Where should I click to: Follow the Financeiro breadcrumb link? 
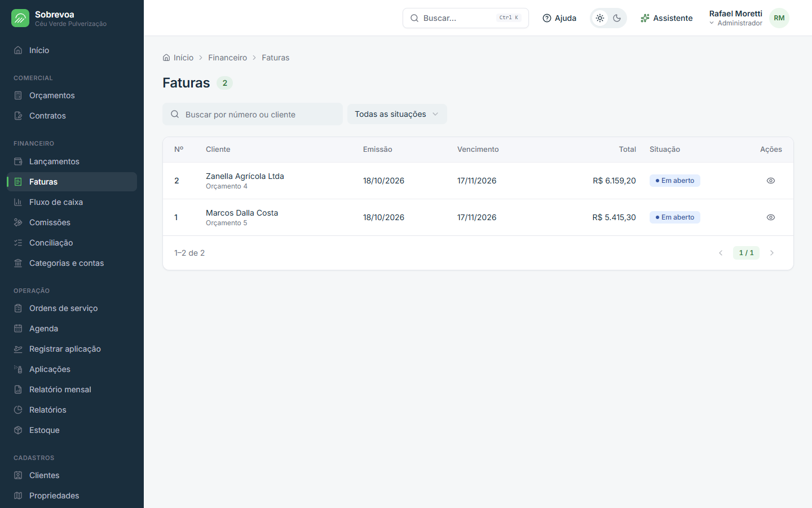click(227, 58)
